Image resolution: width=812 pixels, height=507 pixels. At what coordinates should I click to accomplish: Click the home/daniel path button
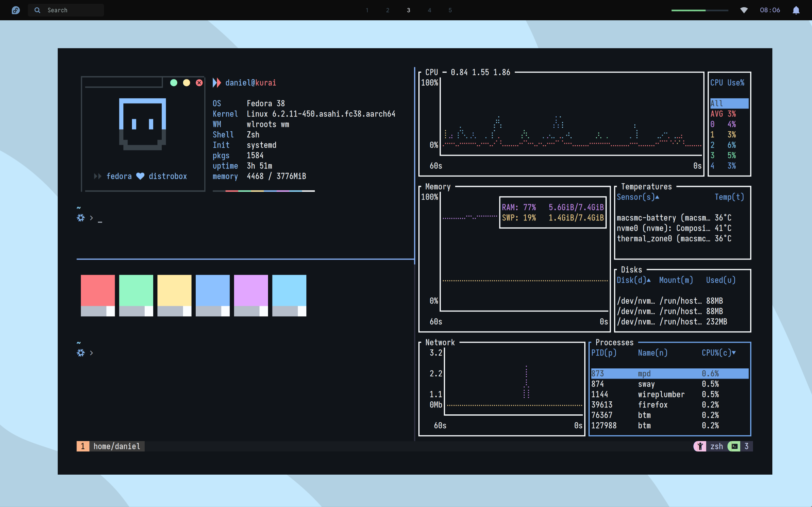[x=117, y=446]
